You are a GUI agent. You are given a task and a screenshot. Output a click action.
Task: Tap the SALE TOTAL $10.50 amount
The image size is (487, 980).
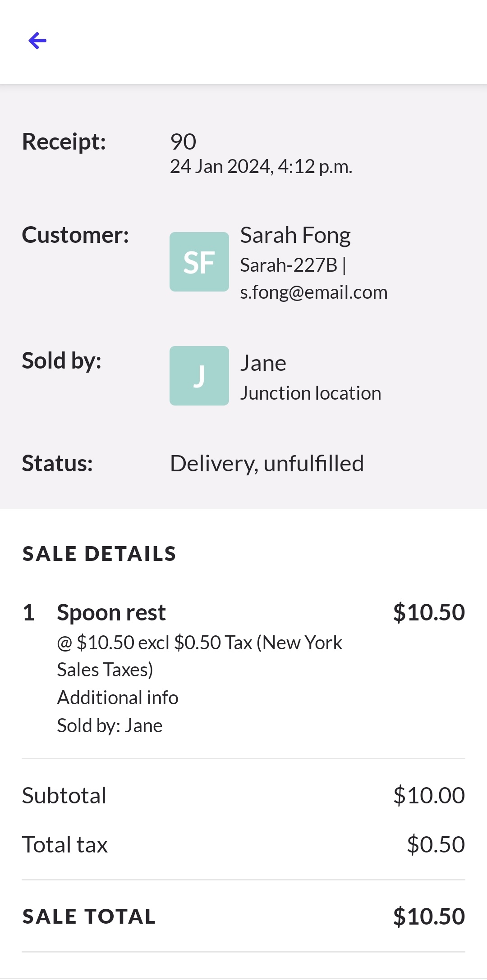point(428,916)
